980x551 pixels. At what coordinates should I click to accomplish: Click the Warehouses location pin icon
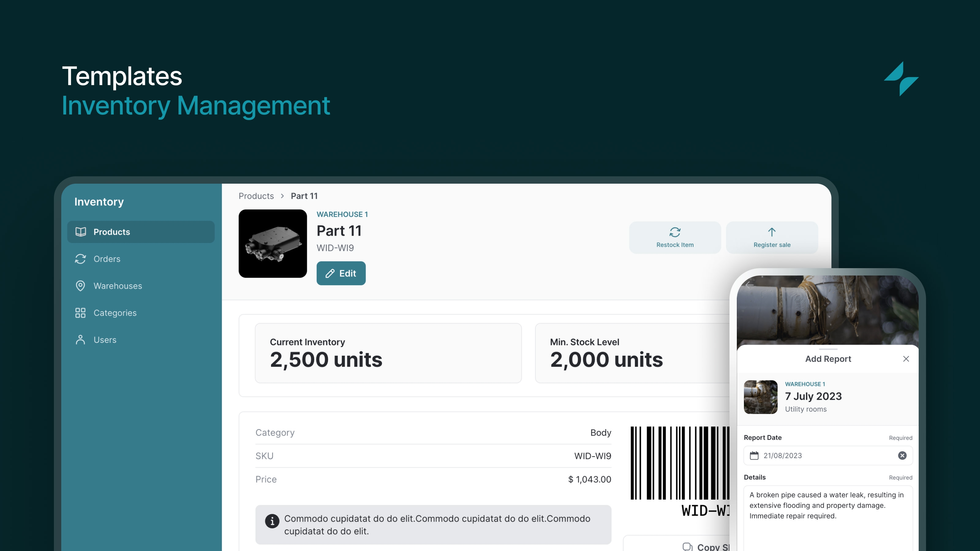(80, 286)
